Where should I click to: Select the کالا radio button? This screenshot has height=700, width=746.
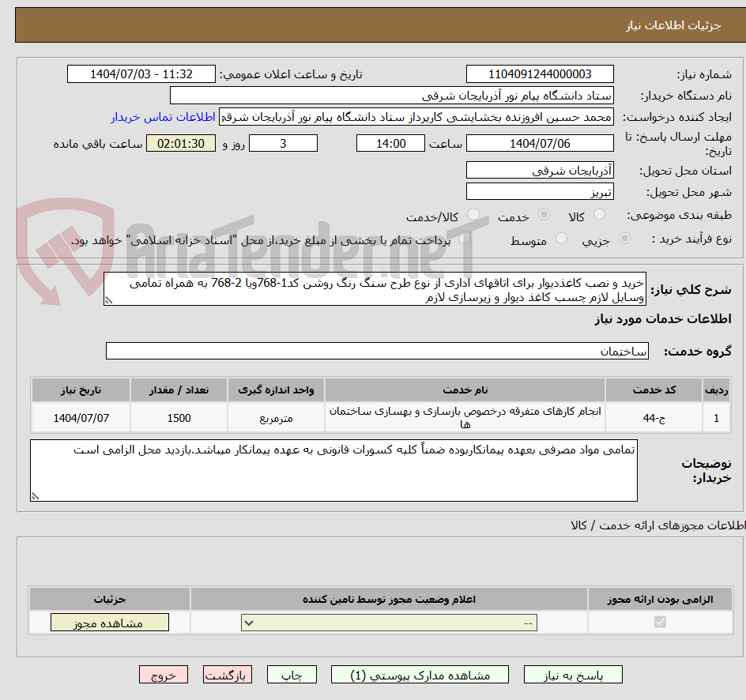click(x=599, y=213)
